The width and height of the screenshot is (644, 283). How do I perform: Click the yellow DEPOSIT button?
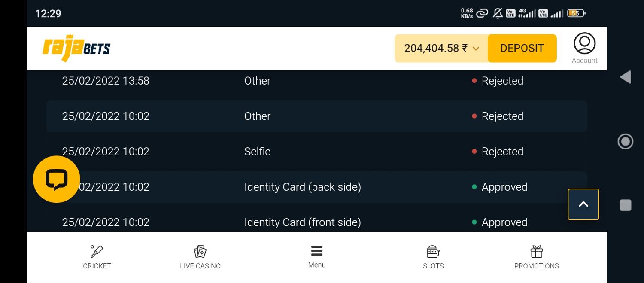point(522,48)
